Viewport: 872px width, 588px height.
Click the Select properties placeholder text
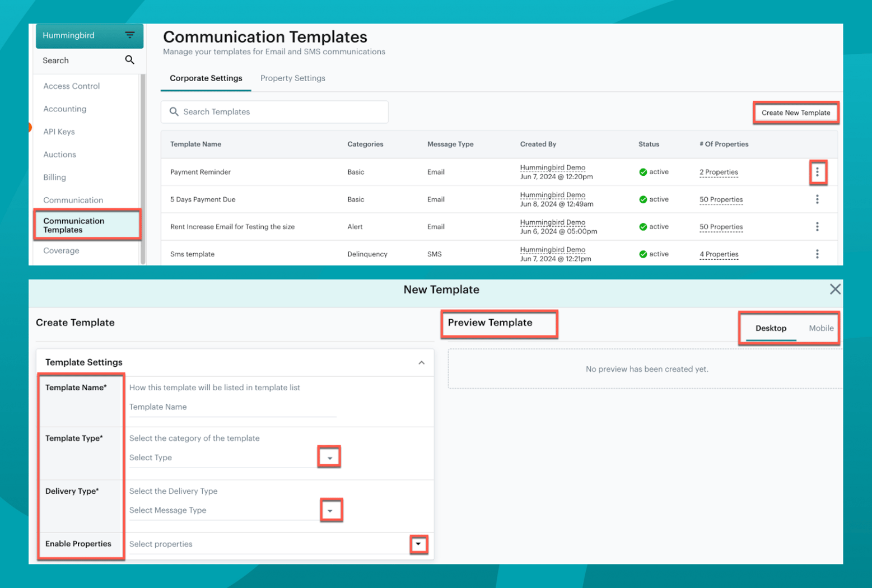[x=161, y=544]
